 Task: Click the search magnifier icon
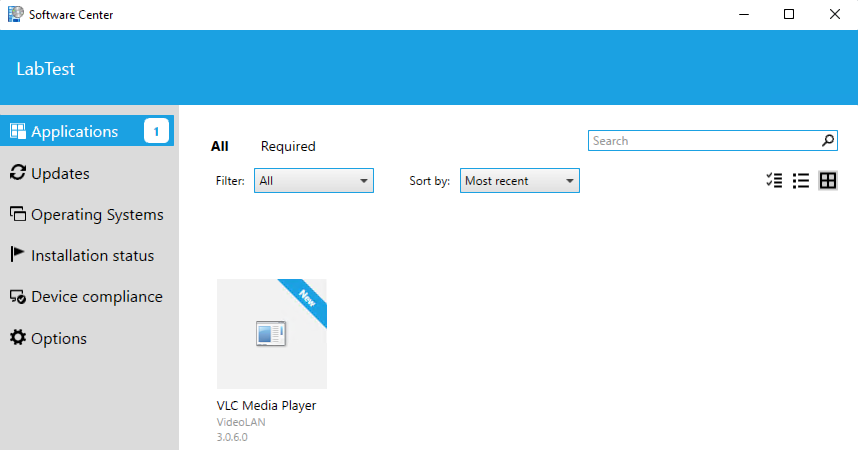828,141
